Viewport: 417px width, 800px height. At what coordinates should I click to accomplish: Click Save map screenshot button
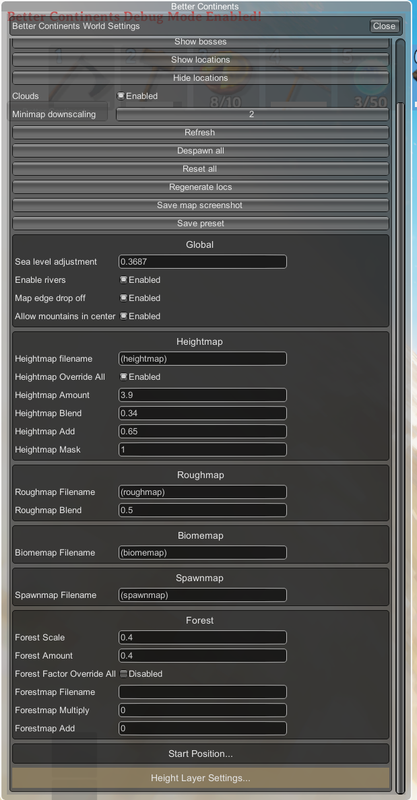pos(200,205)
